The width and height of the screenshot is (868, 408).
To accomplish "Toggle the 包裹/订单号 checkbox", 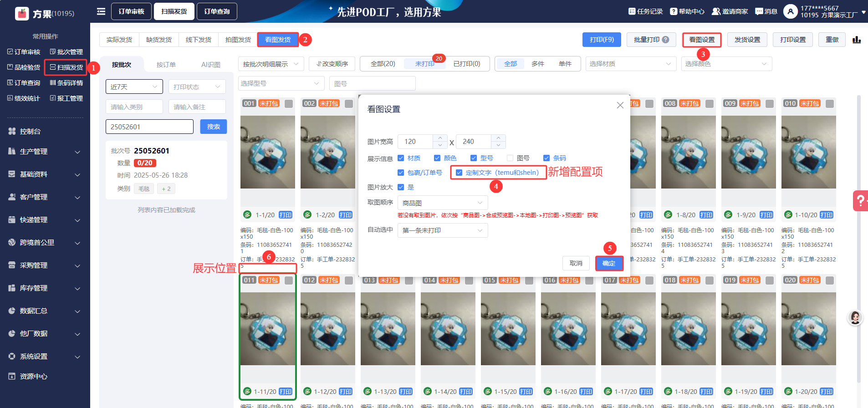I will tap(401, 173).
